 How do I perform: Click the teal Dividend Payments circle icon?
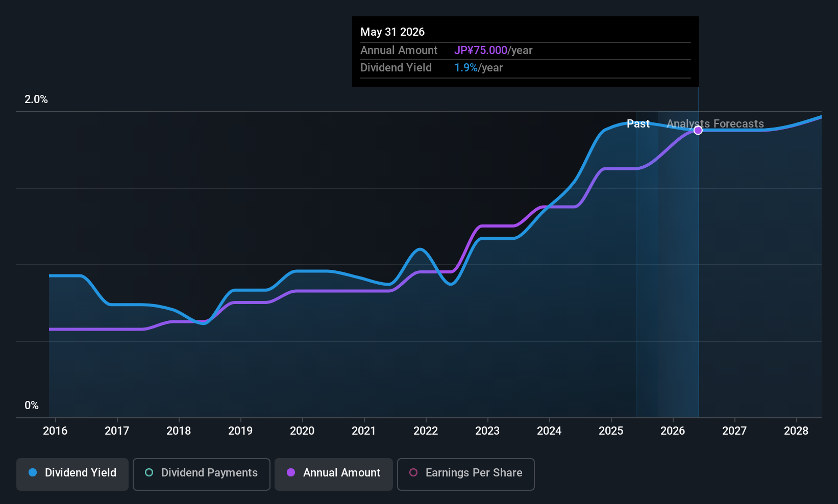coord(149,472)
